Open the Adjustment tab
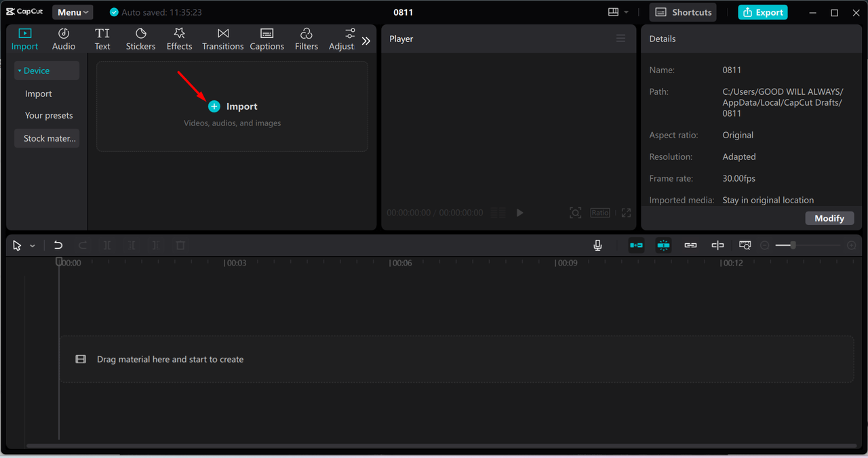The width and height of the screenshot is (868, 458). pos(342,39)
